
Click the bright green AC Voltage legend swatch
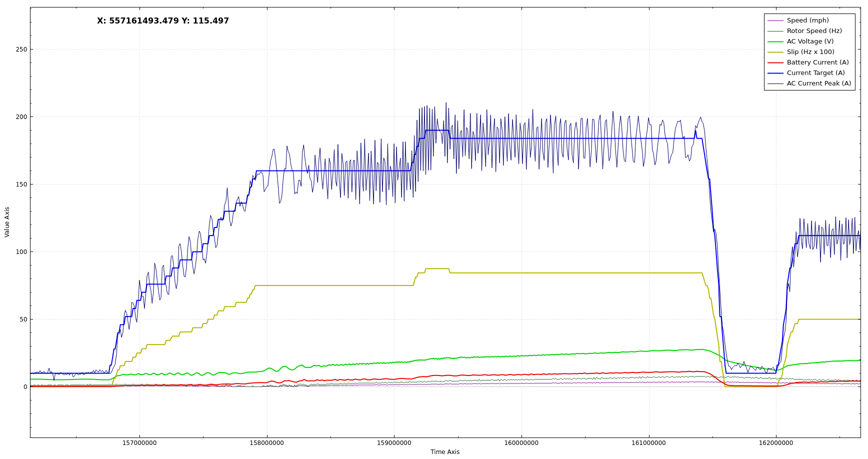[775, 41]
